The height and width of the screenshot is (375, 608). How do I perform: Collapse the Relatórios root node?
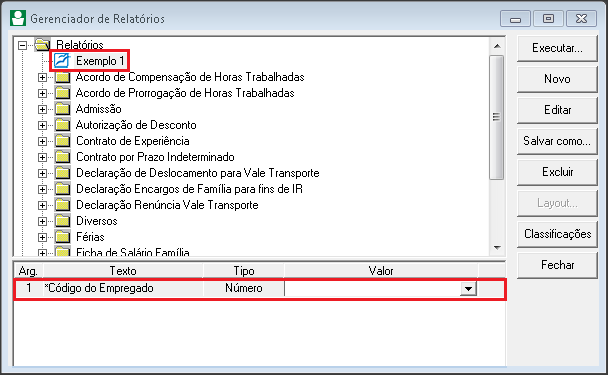coord(22,45)
